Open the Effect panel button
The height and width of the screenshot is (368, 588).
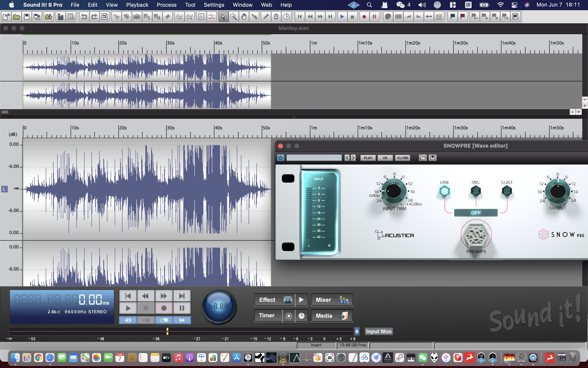(x=275, y=300)
